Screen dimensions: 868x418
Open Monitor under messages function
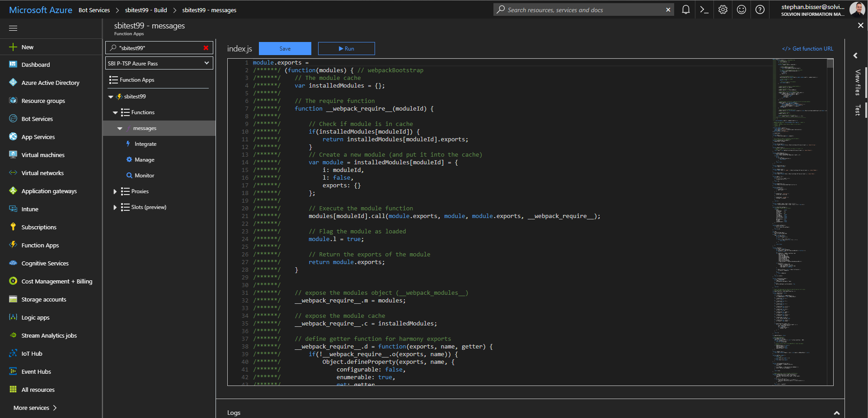(145, 176)
